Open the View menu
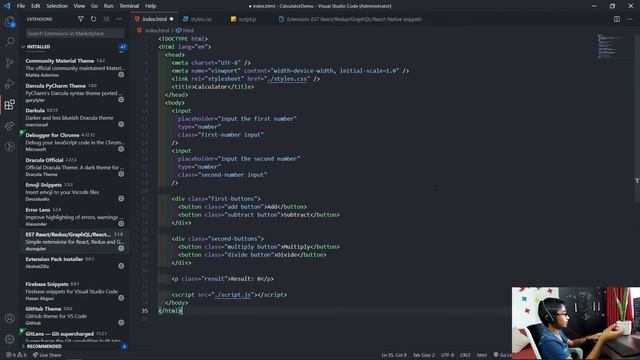Image resolution: width=640 pixels, height=360 pixels. coord(79,6)
